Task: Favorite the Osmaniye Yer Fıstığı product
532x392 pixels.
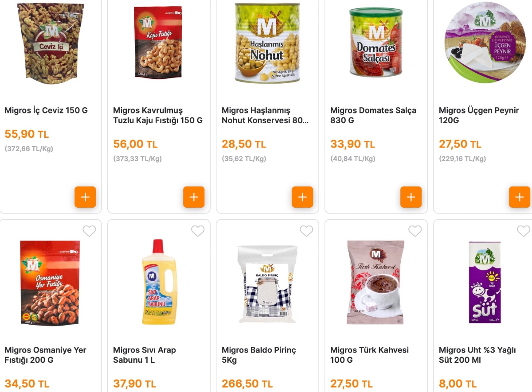Action: coord(89,231)
